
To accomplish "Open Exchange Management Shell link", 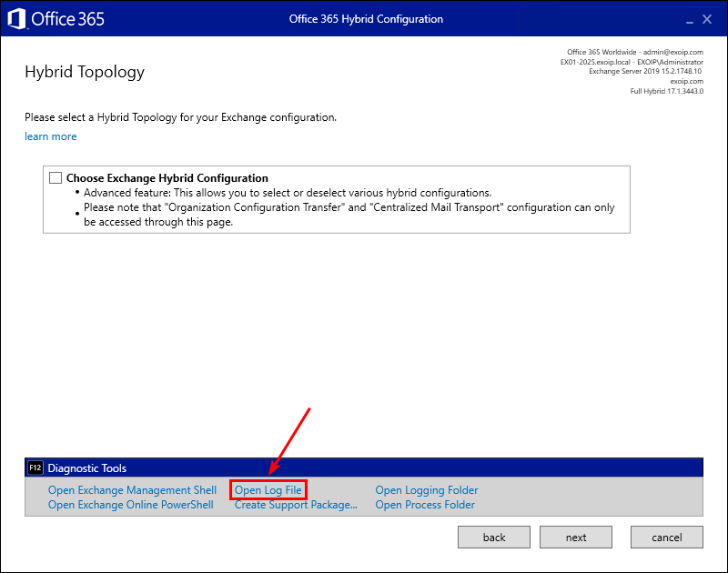I will click(132, 490).
